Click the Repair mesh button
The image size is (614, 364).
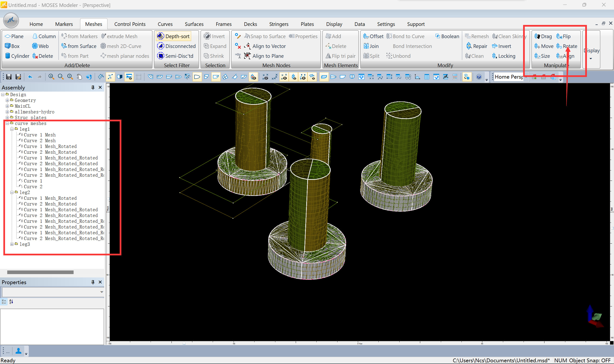(x=476, y=46)
